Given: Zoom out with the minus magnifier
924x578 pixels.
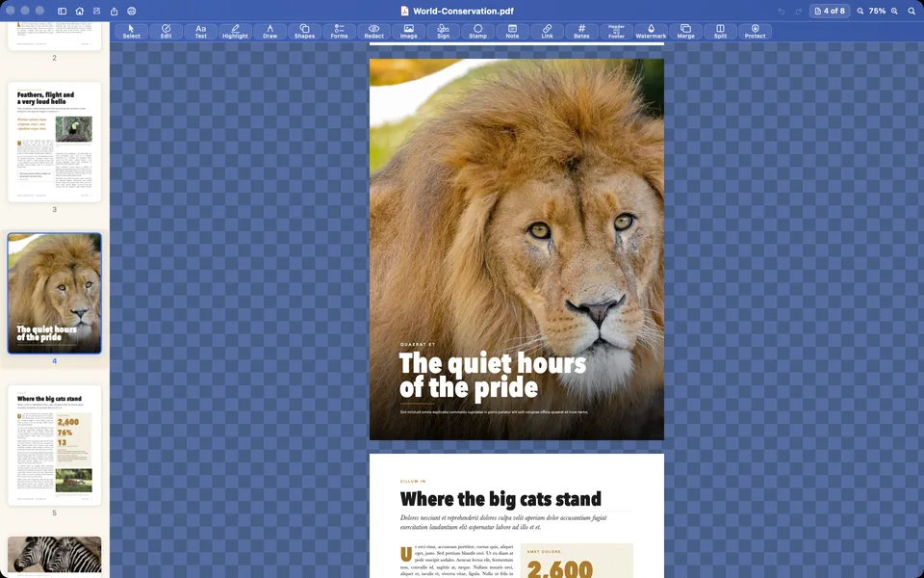Looking at the screenshot, I should click(860, 12).
